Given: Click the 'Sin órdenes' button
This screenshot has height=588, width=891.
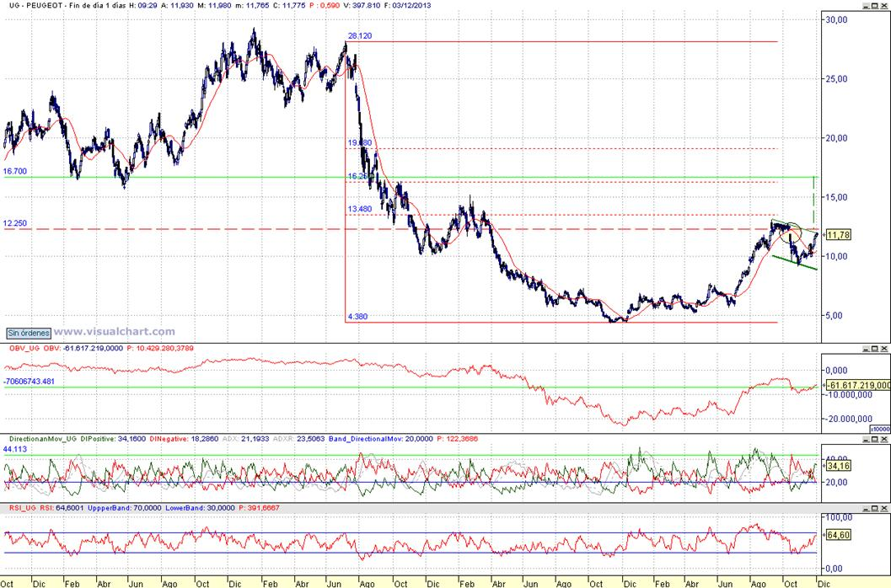Looking at the screenshot, I should [29, 333].
